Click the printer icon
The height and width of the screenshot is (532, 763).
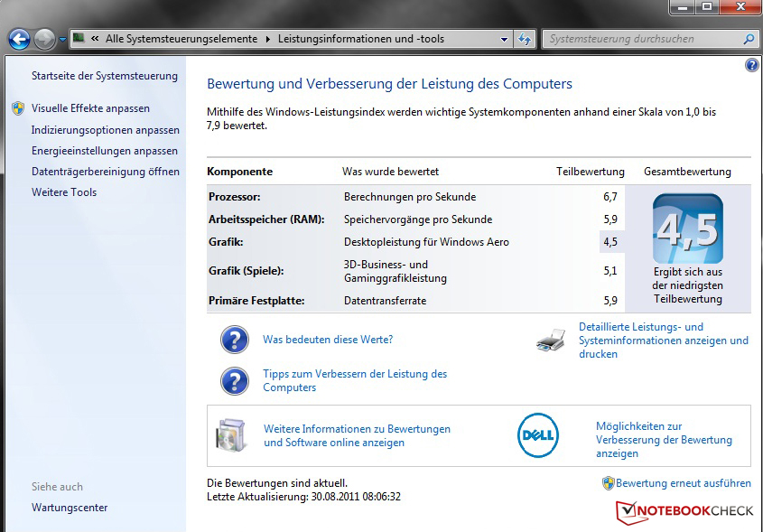coord(552,341)
